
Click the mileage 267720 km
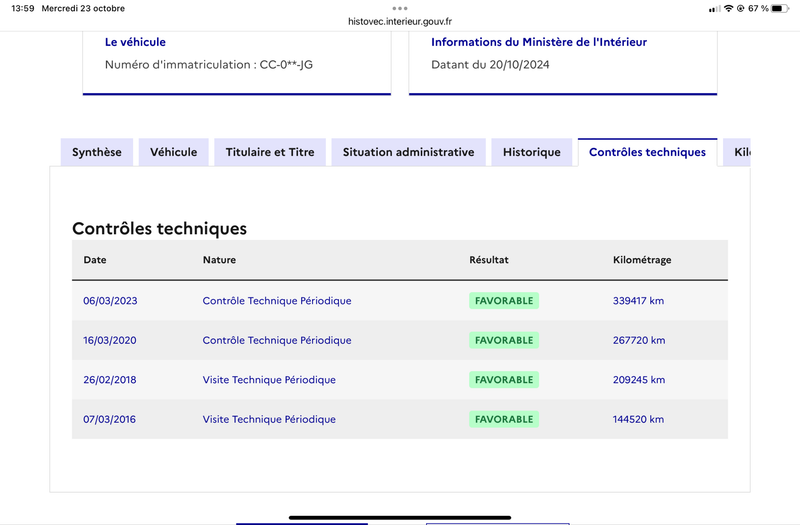639,340
